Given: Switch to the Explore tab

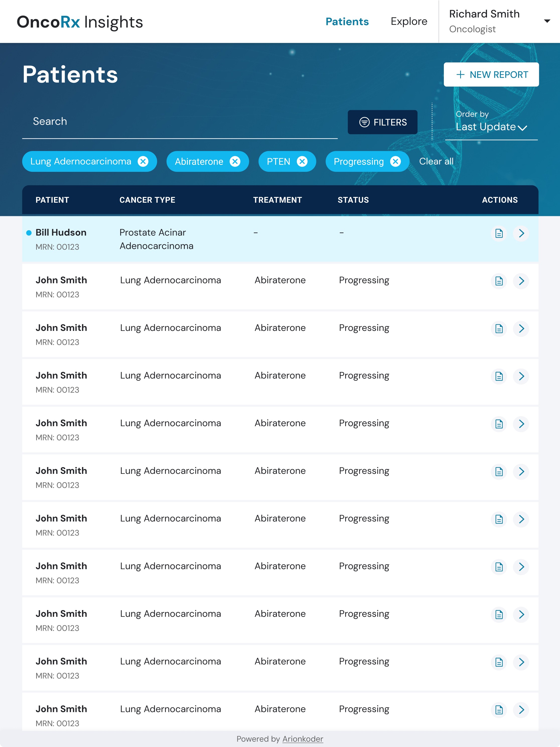Looking at the screenshot, I should click(x=409, y=21).
